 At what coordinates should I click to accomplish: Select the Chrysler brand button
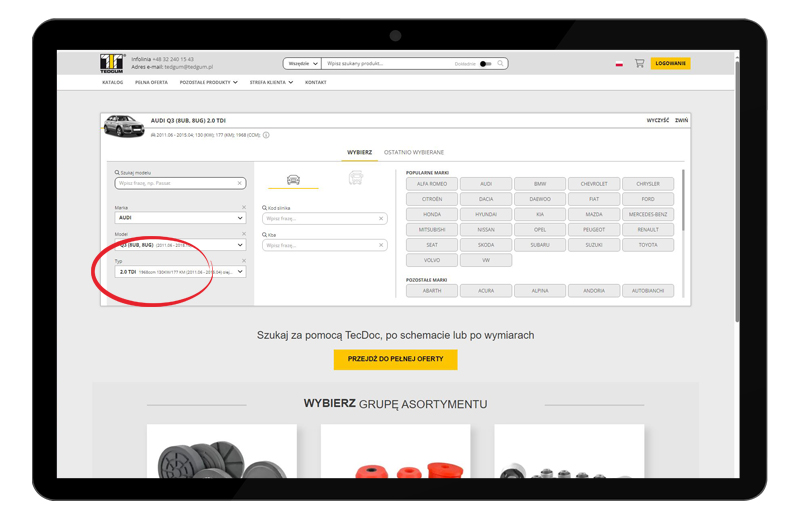point(648,184)
